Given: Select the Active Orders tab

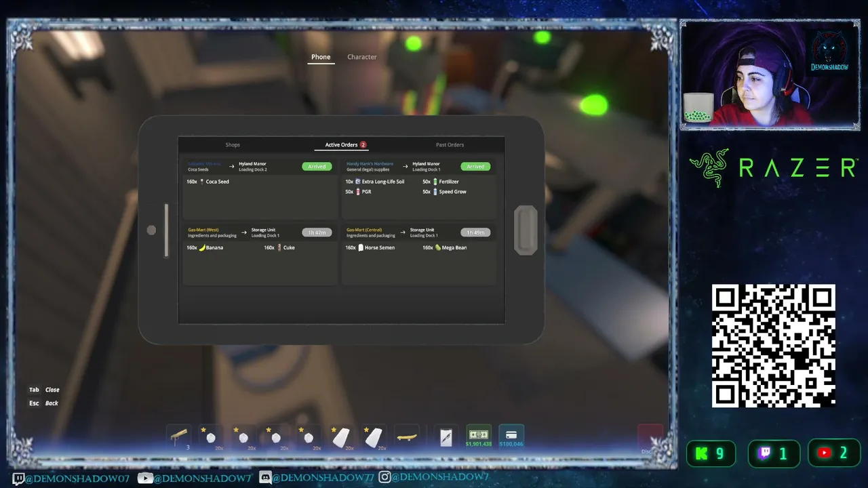Looking at the screenshot, I should [341, 145].
